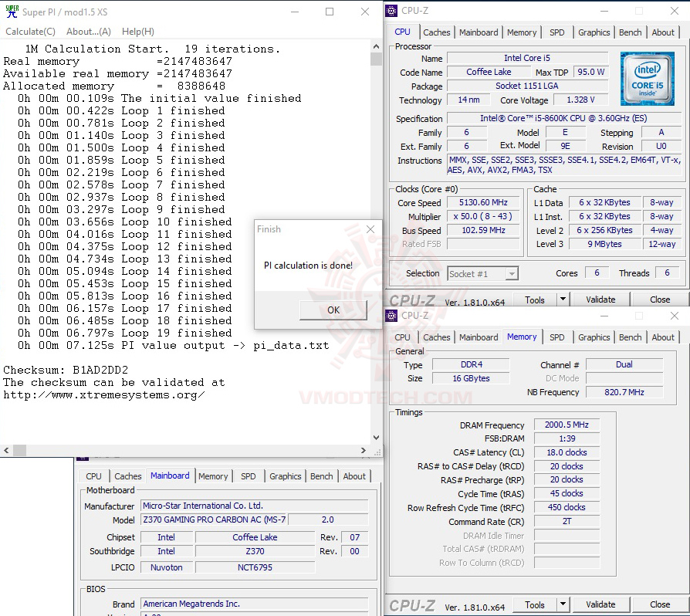Click the CPU-Z app icon in Memory window title
This screenshot has height=616, width=690.
point(391,316)
